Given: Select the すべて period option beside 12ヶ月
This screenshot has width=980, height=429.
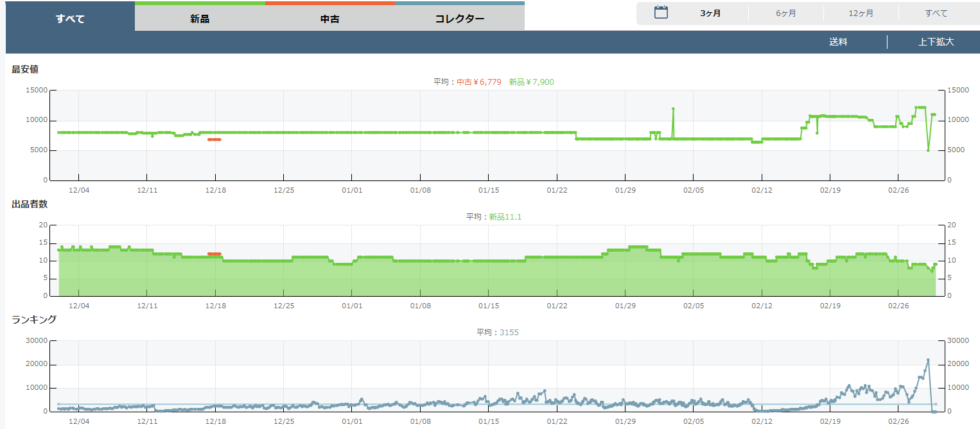Looking at the screenshot, I should pyautogui.click(x=936, y=13).
